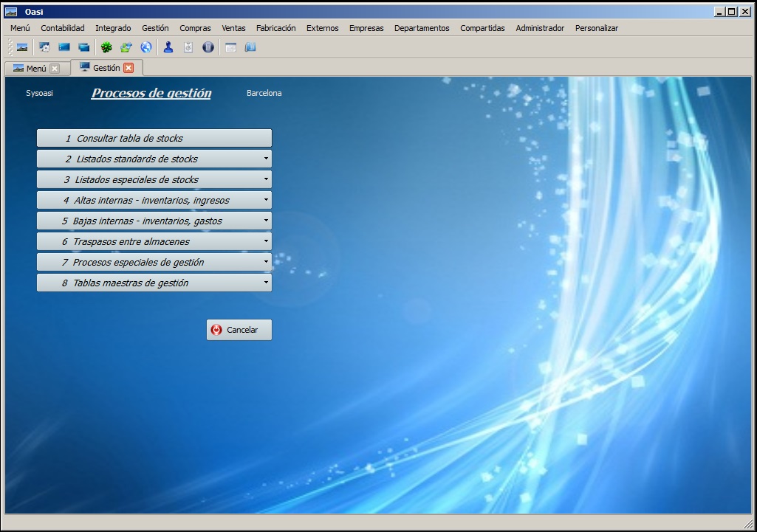Image resolution: width=757 pixels, height=532 pixels.
Task: Click 1 Consultar tabla de stocks button
Action: [154, 138]
